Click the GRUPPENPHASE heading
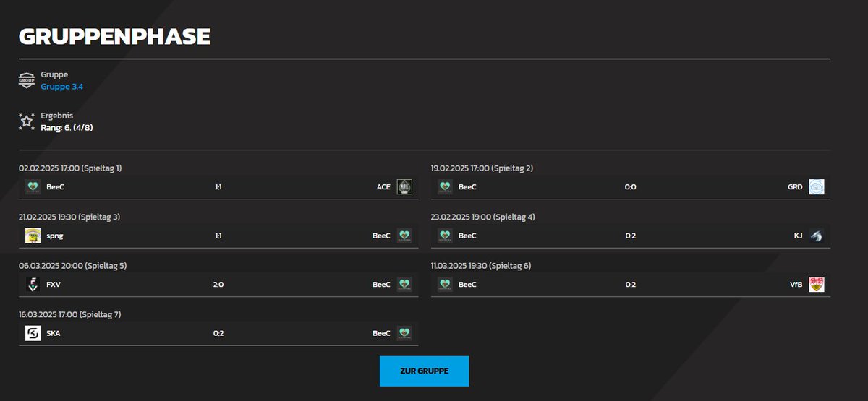 tap(114, 37)
